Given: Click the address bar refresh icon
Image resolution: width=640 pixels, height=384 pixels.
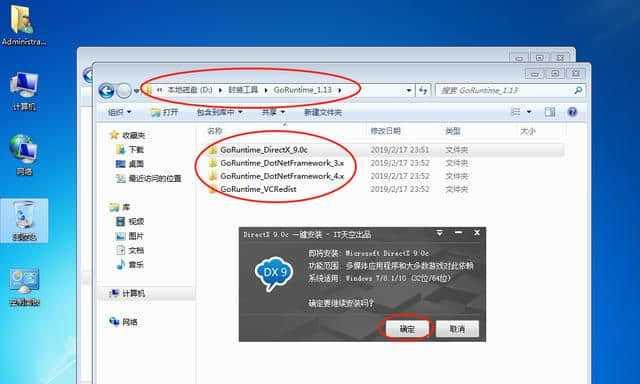Looking at the screenshot, I should coord(423,90).
